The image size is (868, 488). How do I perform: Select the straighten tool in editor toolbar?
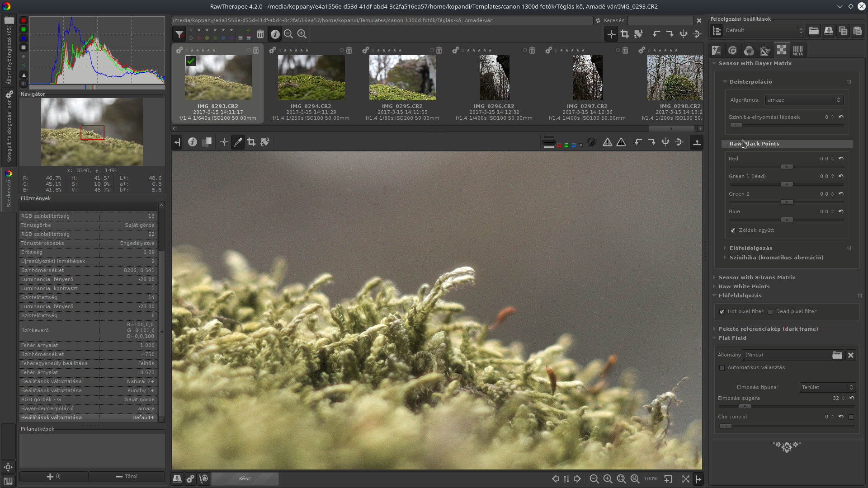click(x=265, y=142)
